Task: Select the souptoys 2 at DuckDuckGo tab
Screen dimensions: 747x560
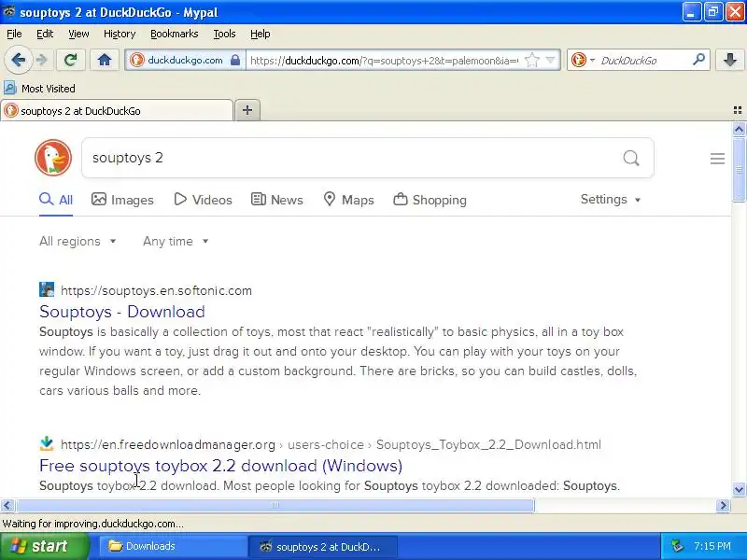Action: pos(117,110)
